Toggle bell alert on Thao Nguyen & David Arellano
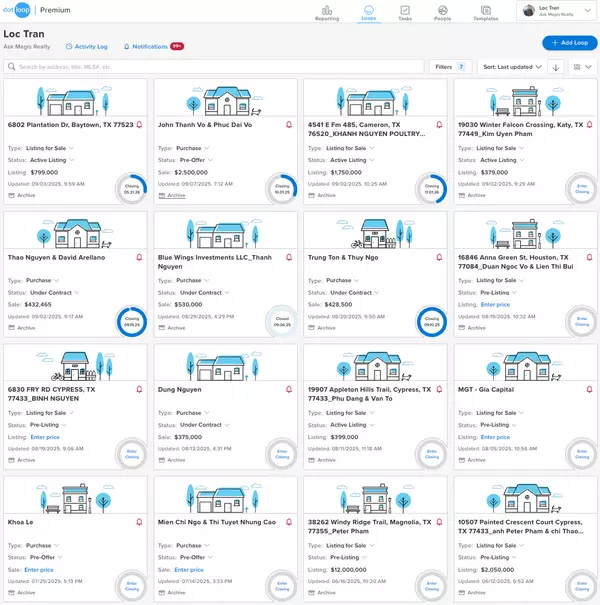Viewport: 600px width, 605px height. click(139, 258)
